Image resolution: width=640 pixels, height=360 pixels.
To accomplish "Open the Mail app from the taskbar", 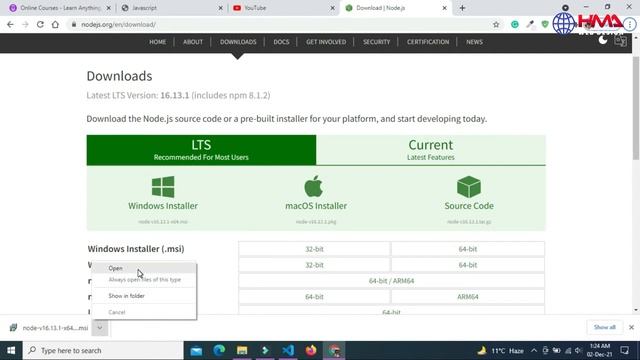I will [196, 351].
